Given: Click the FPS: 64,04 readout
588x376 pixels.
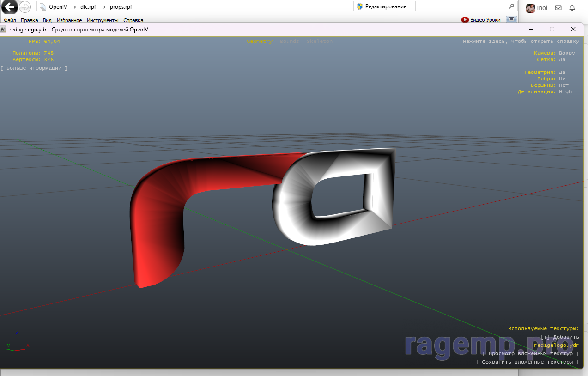Looking at the screenshot, I should pos(44,41).
